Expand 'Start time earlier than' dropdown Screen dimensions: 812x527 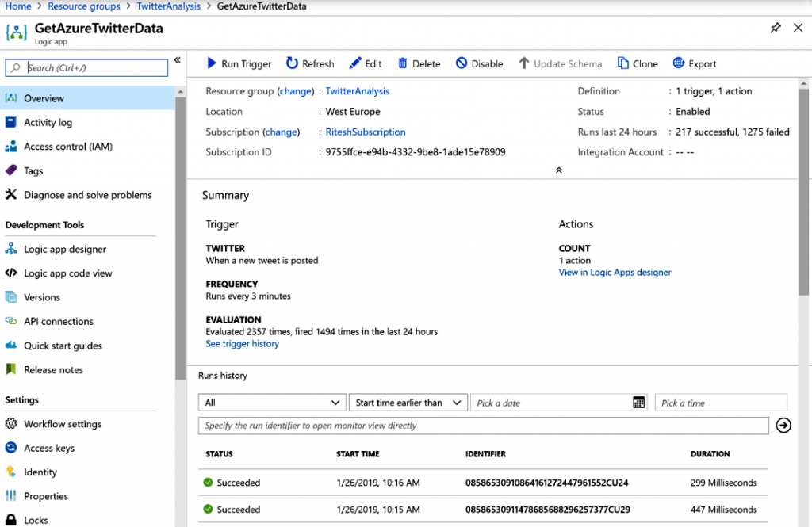tap(408, 403)
